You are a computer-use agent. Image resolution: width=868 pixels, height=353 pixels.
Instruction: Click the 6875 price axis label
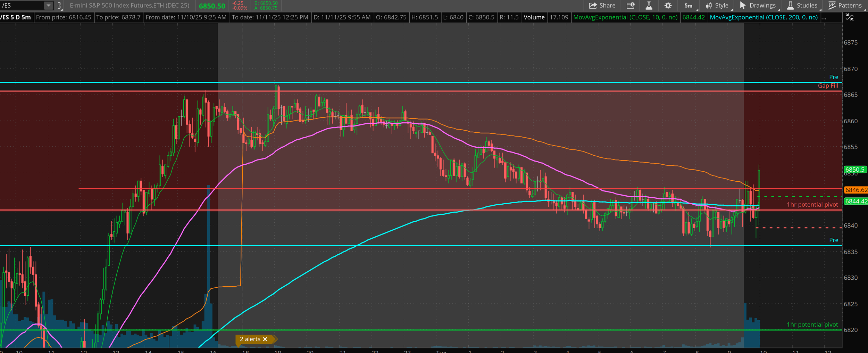[x=851, y=42]
